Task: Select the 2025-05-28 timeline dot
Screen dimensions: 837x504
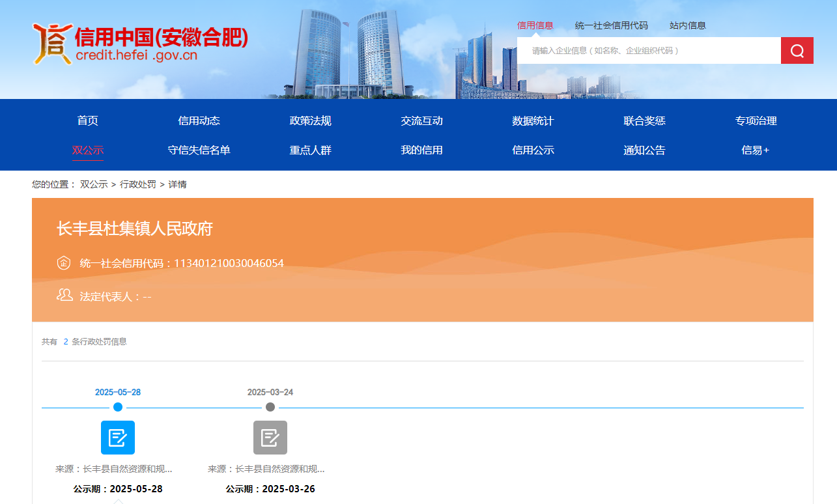Action: click(x=118, y=407)
